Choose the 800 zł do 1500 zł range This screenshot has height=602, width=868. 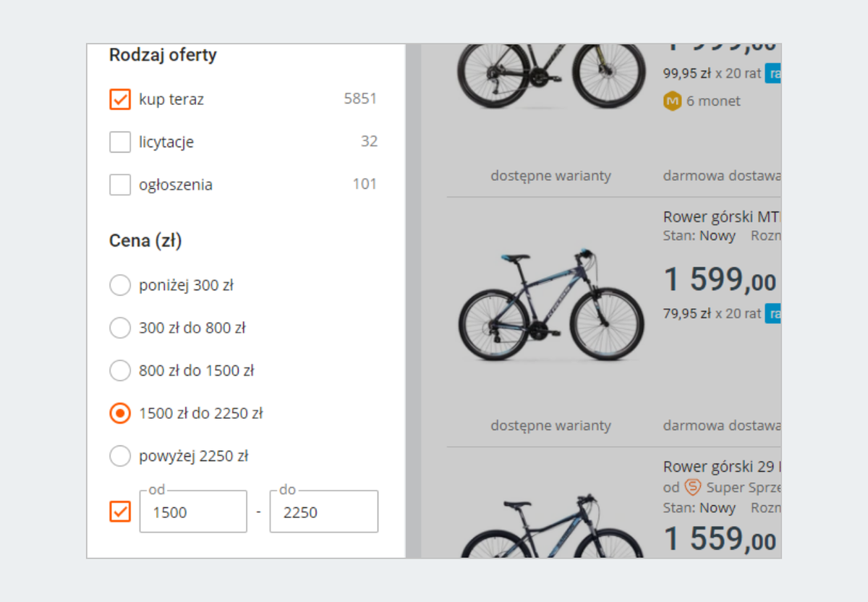click(x=120, y=370)
